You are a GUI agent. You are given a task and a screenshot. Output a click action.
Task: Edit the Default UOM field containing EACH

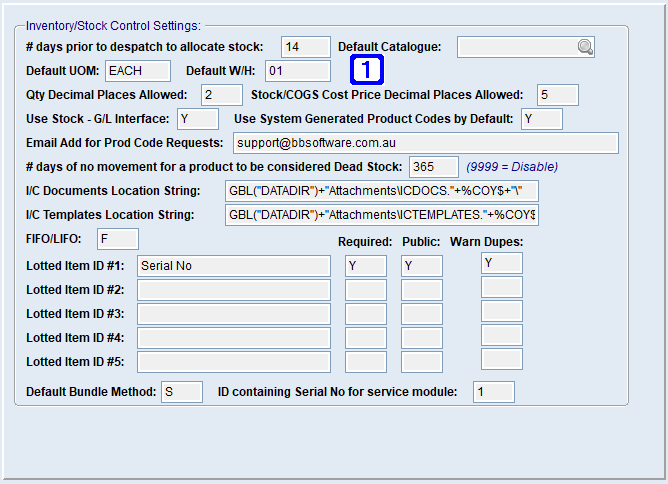click(x=138, y=71)
